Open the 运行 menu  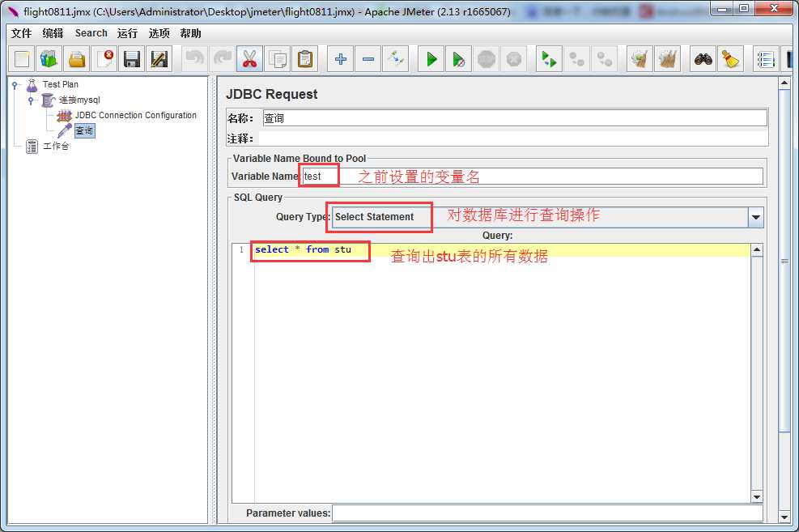point(127,33)
